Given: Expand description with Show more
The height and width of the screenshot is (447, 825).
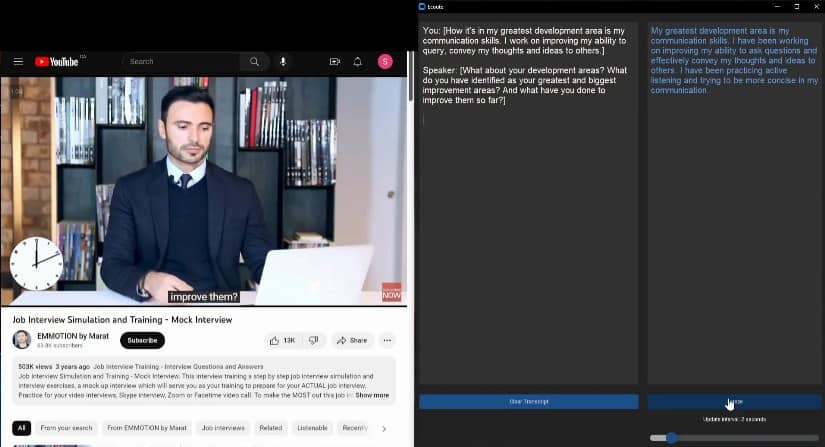Looking at the screenshot, I should [372, 395].
